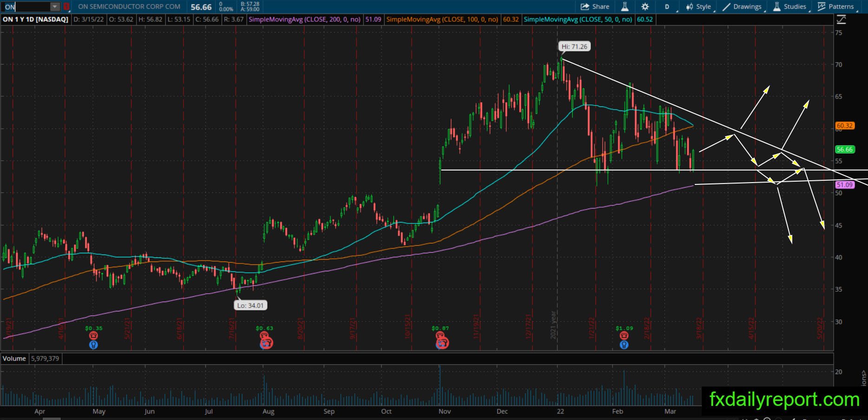The image size is (868, 420).
Task: Click the $0.63 earnings estimate label
Action: (x=264, y=328)
